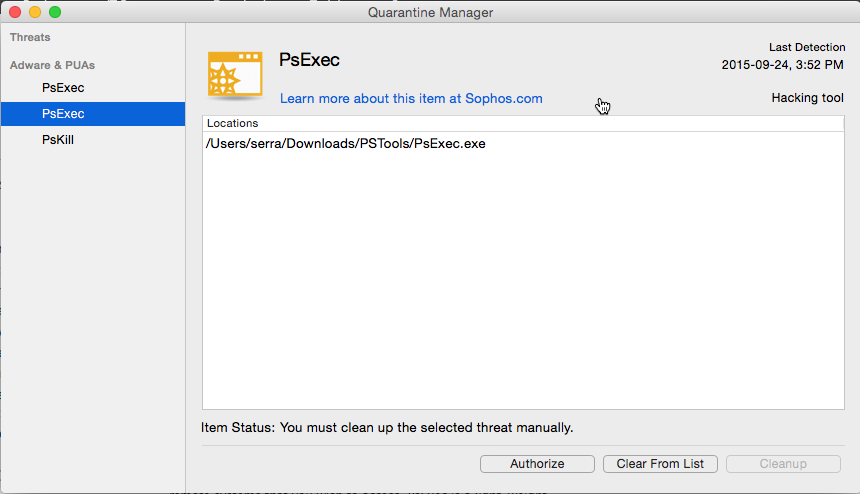Select the PsExec.exe file path row

[523, 144]
